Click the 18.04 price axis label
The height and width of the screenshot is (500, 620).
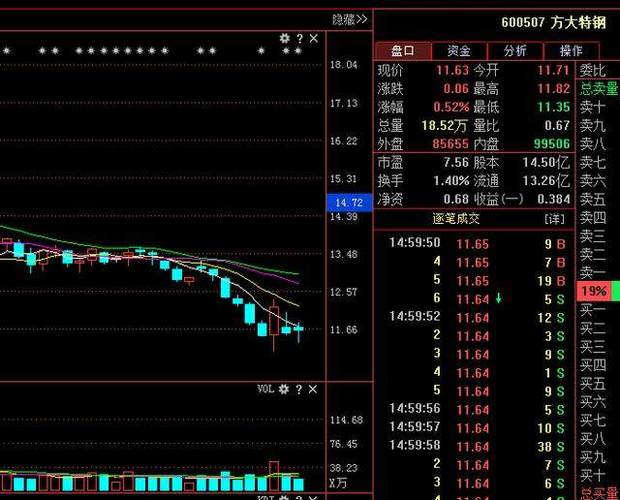tap(344, 64)
